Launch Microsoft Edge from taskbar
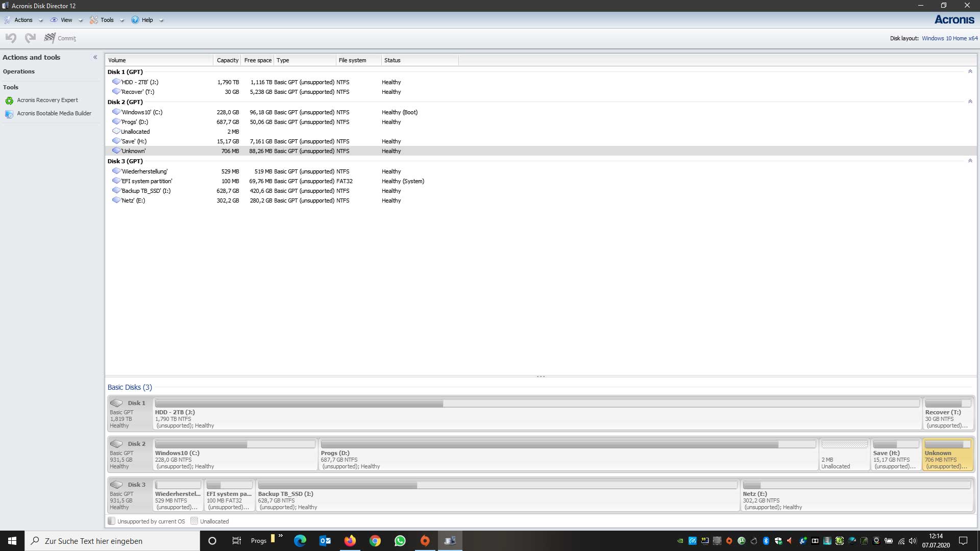Image resolution: width=980 pixels, height=551 pixels. [x=300, y=541]
